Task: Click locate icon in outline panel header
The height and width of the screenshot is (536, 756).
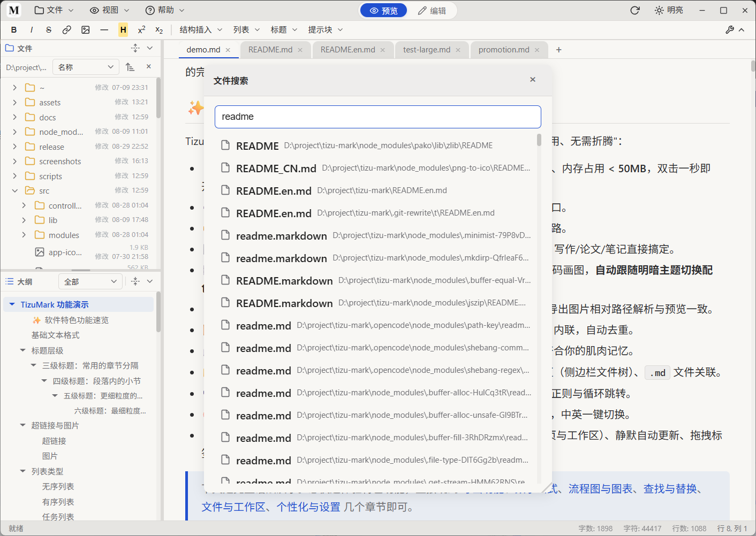Action: 135,281
